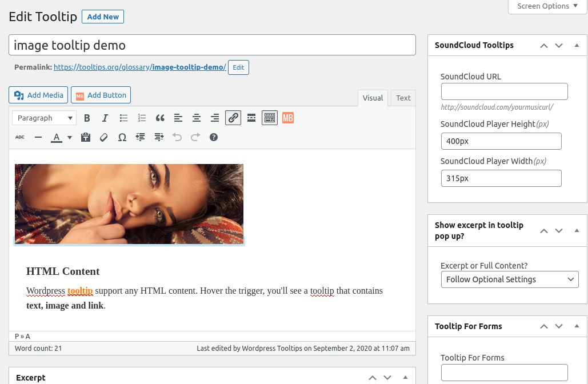Align text center
Viewport: 588px width, 384px height.
pyautogui.click(x=197, y=118)
